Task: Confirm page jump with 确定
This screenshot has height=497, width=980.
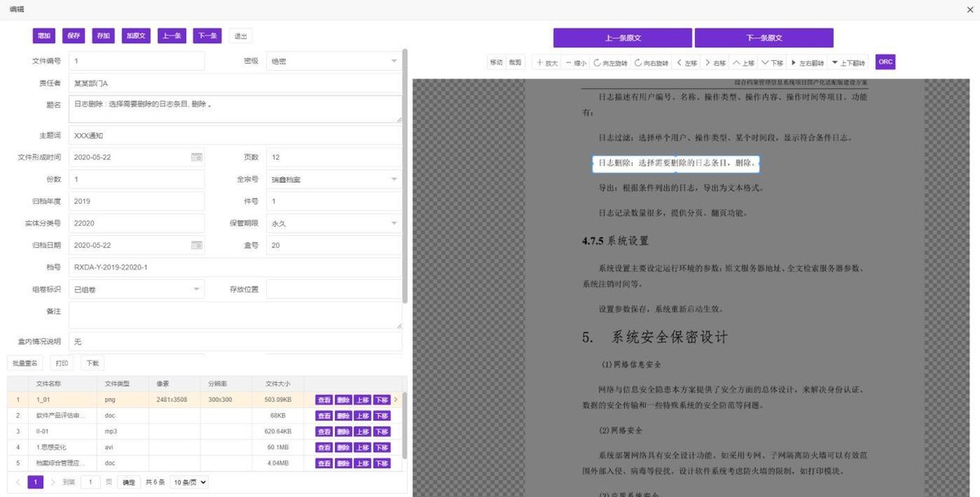Action: tap(129, 482)
